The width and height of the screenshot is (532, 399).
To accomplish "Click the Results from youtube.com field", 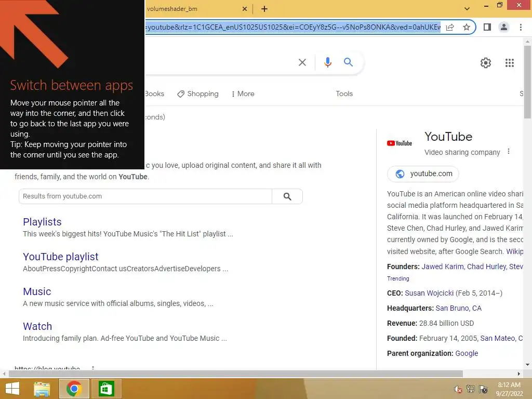I will pyautogui.click(x=145, y=196).
